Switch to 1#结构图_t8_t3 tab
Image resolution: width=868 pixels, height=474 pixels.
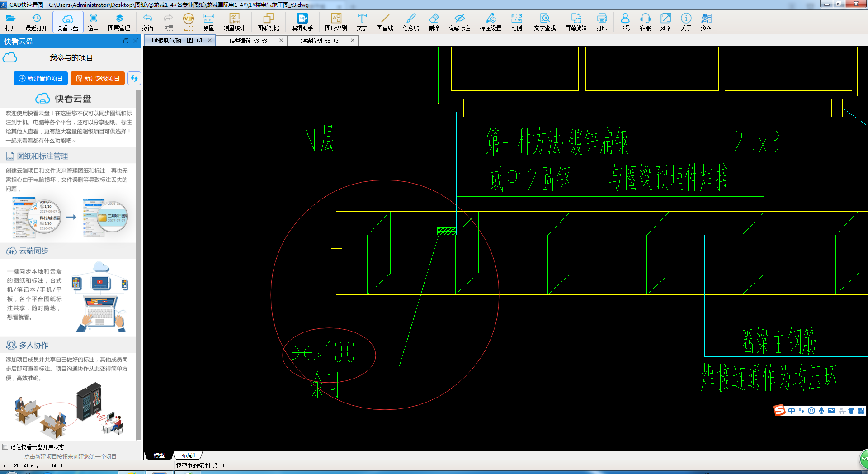point(319,40)
